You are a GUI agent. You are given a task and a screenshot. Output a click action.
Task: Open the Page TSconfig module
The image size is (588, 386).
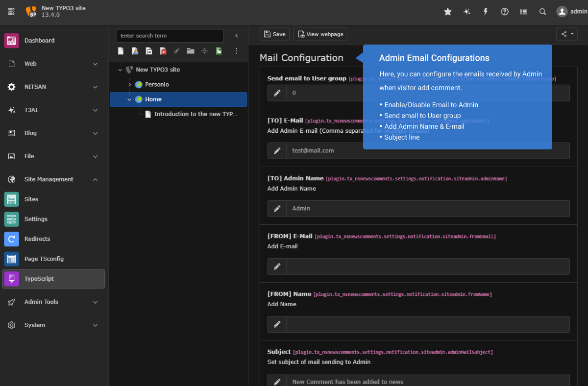pyautogui.click(x=44, y=259)
